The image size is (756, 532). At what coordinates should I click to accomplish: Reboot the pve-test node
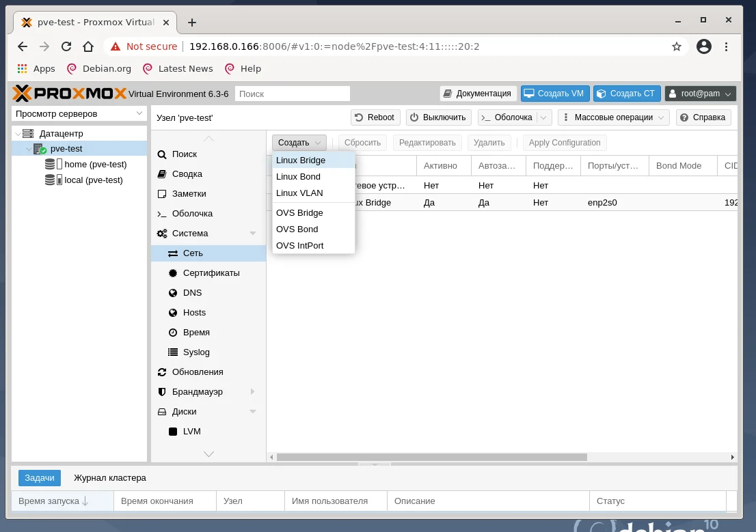click(375, 117)
